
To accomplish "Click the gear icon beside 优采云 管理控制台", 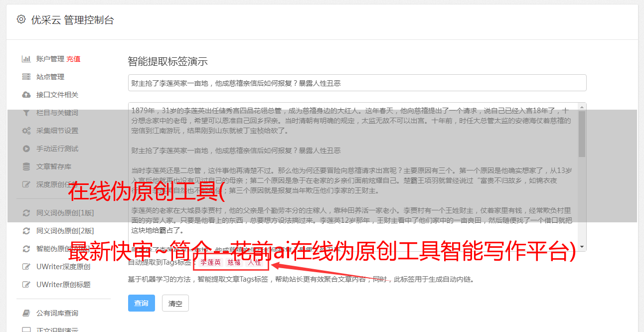I will click(x=21, y=19).
